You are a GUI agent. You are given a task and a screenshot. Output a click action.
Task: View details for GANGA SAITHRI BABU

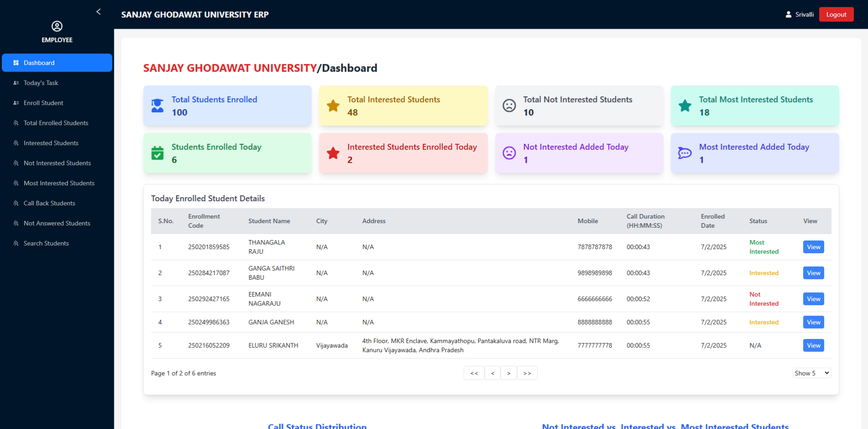pyautogui.click(x=813, y=273)
